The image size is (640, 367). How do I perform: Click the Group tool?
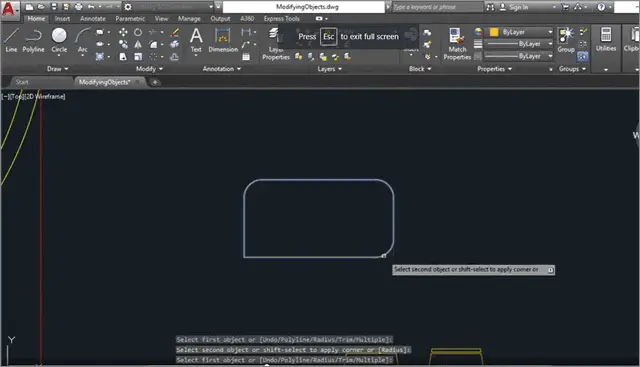click(566, 40)
